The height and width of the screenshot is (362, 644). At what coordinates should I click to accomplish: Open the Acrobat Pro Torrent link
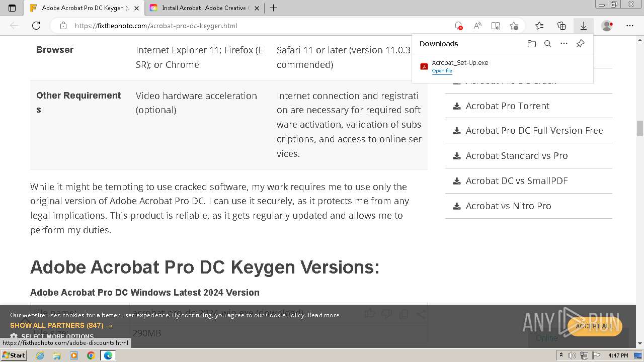point(508,106)
